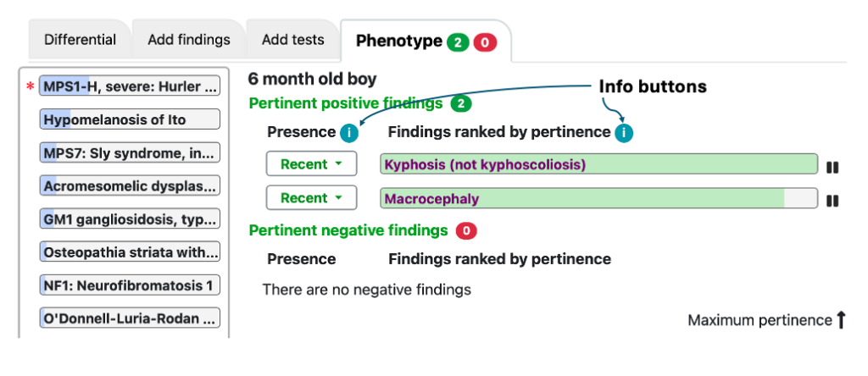The height and width of the screenshot is (376, 868).
Task: Select MPS1-H, severe: Hurler disease
Action: (x=130, y=86)
